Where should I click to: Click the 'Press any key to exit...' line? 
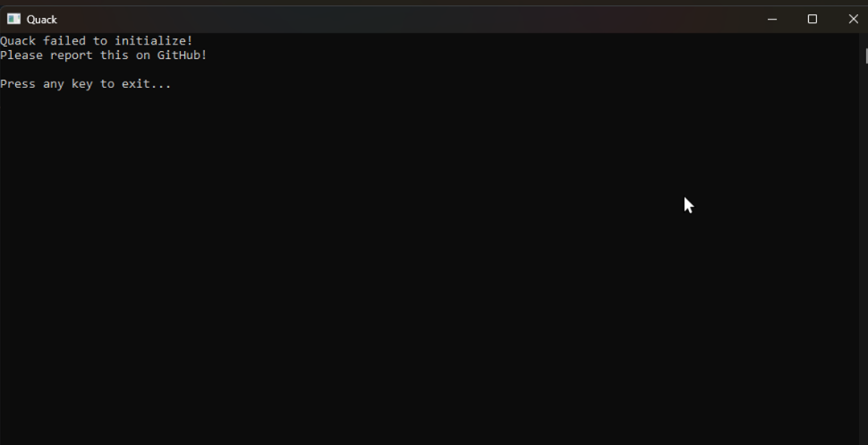(x=86, y=83)
